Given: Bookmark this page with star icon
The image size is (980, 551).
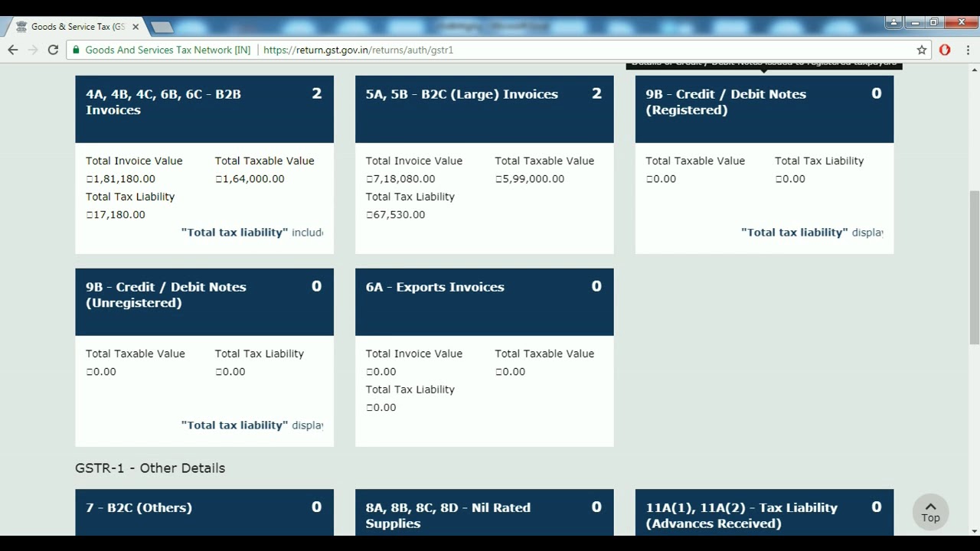Looking at the screenshot, I should coord(922,50).
